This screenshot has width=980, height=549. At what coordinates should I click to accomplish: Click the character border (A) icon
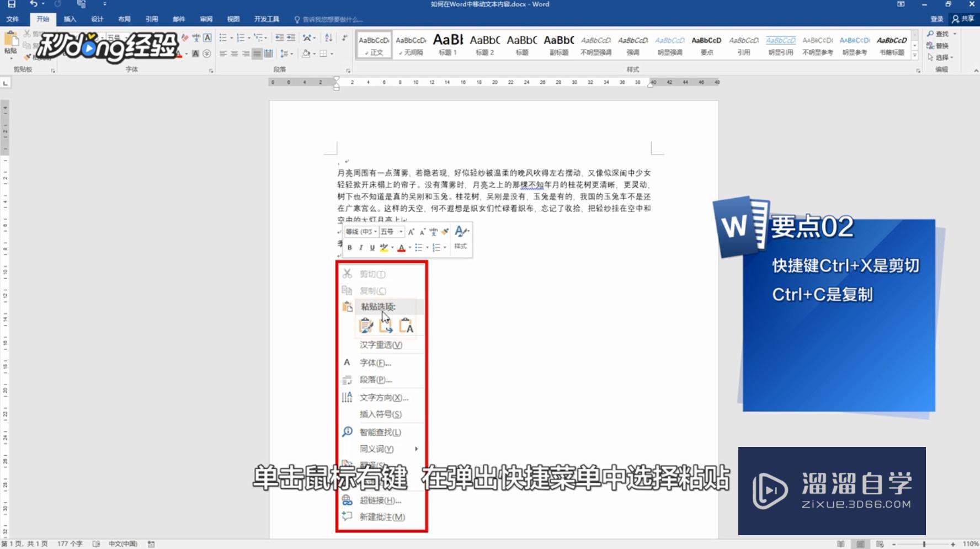click(207, 38)
